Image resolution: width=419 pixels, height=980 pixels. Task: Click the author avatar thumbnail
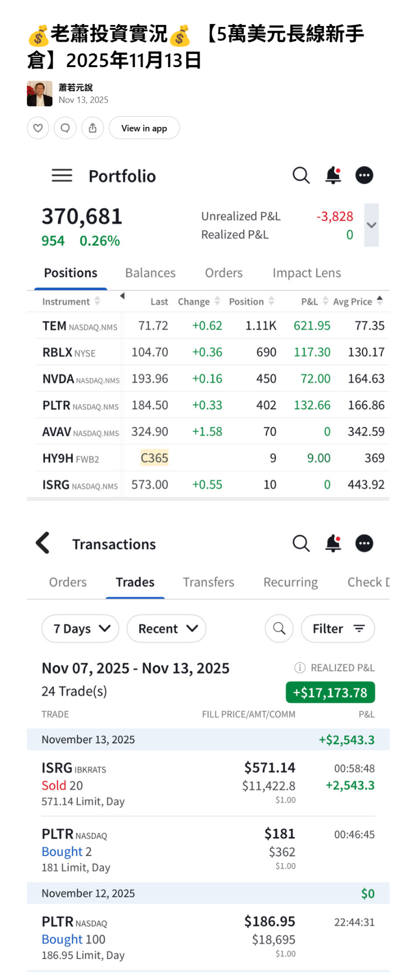40,93
